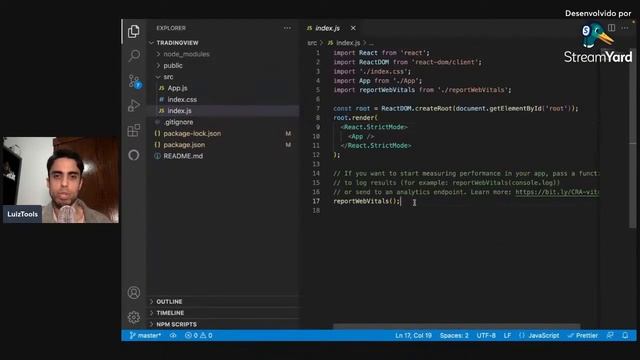Click the editor horizontal scrollbar

pyautogui.click(x=456, y=327)
